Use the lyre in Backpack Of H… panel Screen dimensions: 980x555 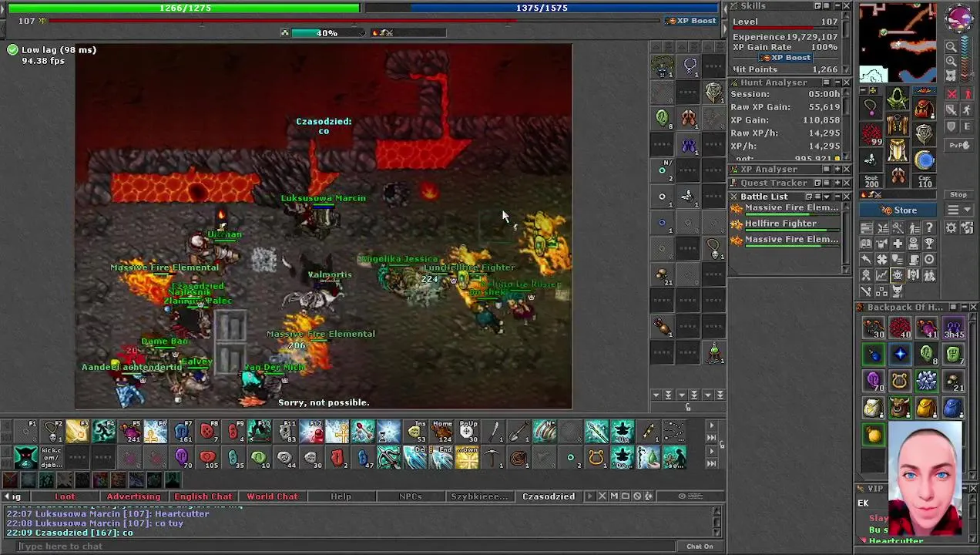[900, 381]
